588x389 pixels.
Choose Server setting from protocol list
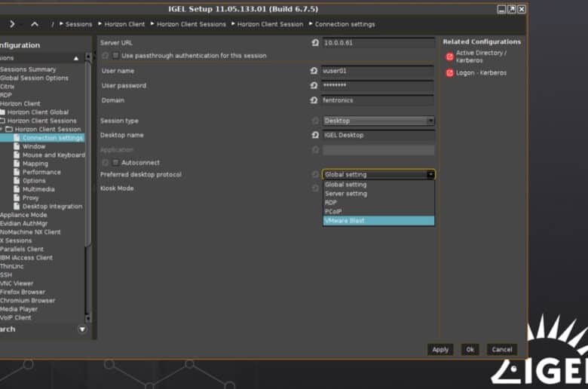[x=378, y=194]
